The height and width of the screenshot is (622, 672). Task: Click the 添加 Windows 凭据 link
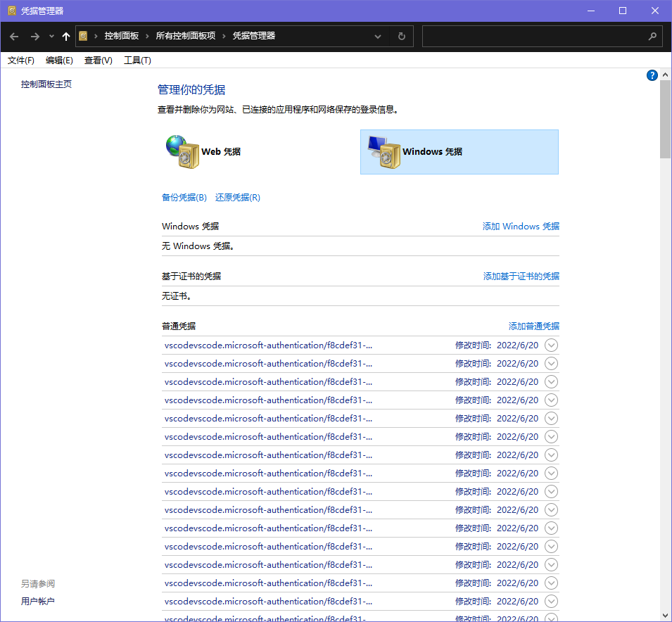coord(521,226)
